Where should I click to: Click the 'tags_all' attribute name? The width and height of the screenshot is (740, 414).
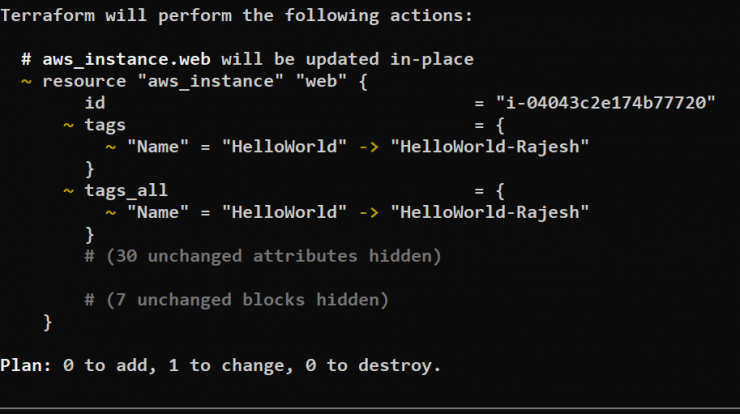pyautogui.click(x=127, y=190)
